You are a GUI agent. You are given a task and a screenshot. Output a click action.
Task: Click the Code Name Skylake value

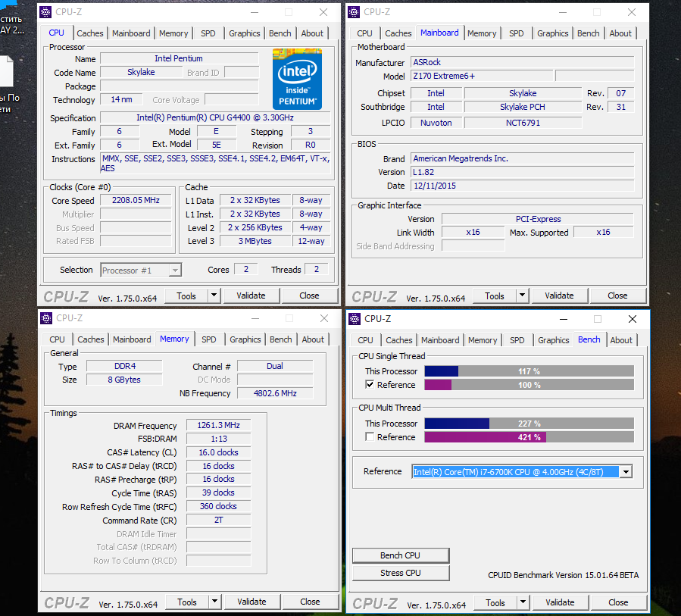[141, 72]
